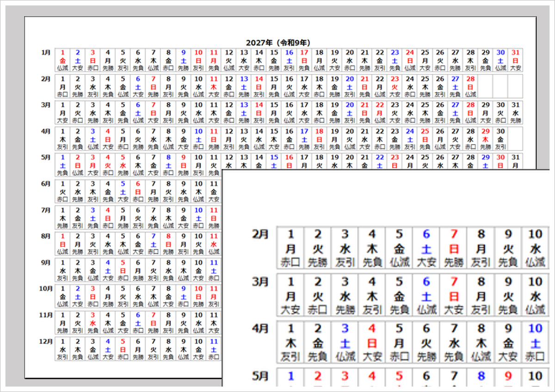Select day 10 in the enlarged 3月 row
The width and height of the screenshot is (555, 392).
pos(535,295)
